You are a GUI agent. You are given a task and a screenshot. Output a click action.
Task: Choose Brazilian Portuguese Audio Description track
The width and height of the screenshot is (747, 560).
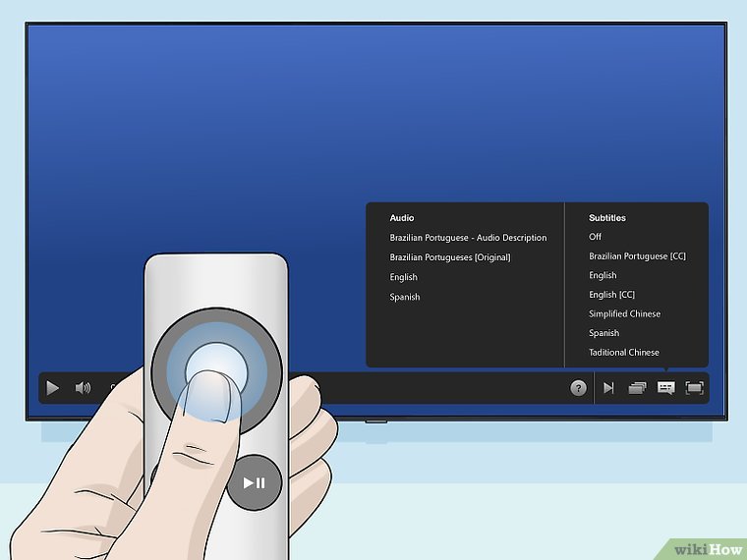(468, 238)
